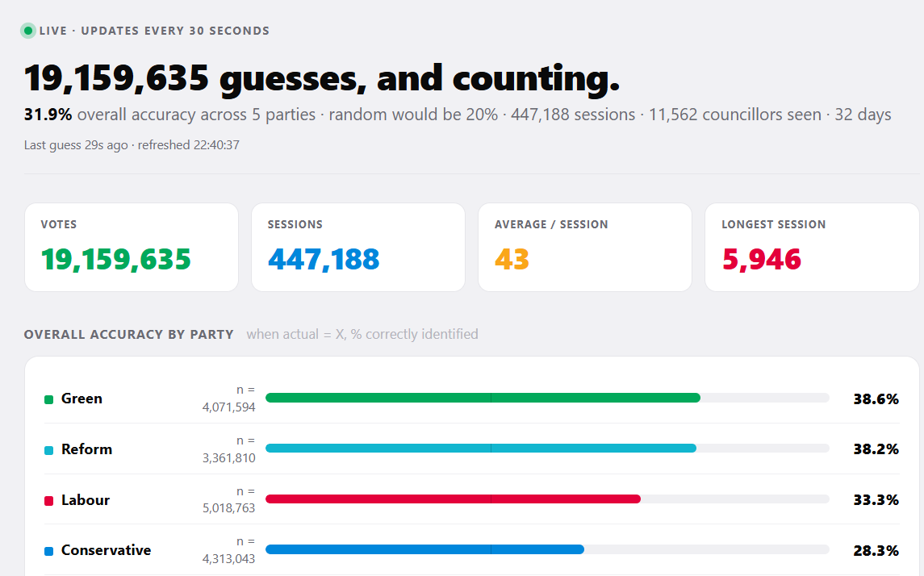Click the Green accuracy progress bar
Viewport: 924px width, 576px height.
pyautogui.click(x=547, y=399)
